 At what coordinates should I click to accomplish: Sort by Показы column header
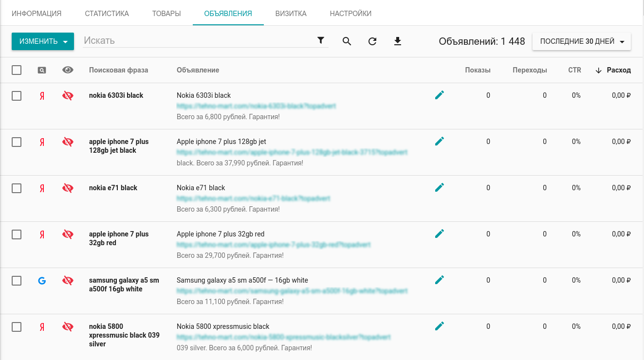point(478,70)
